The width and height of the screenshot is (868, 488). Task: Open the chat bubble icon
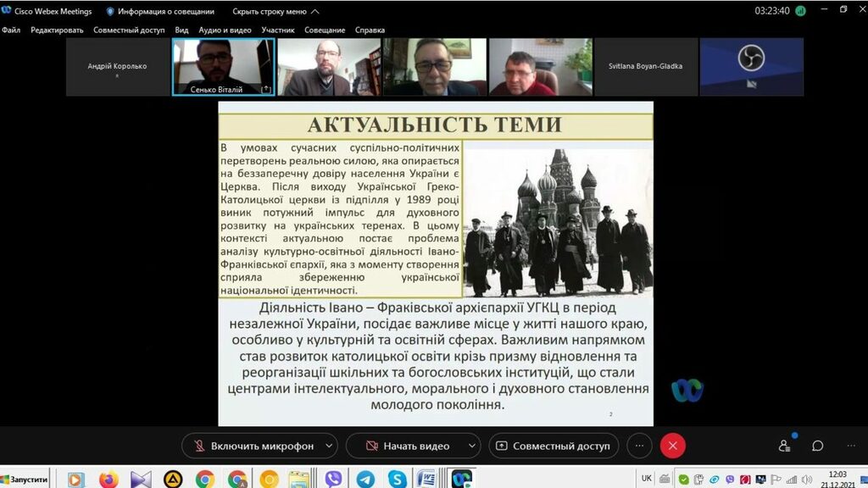tap(818, 446)
